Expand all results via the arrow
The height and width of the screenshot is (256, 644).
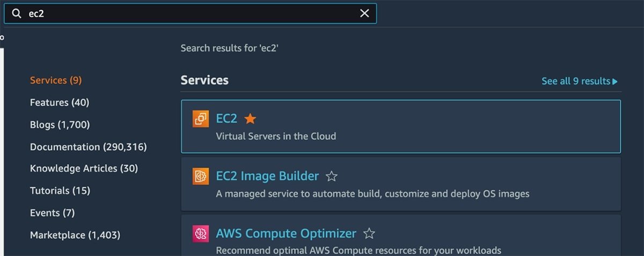615,82
